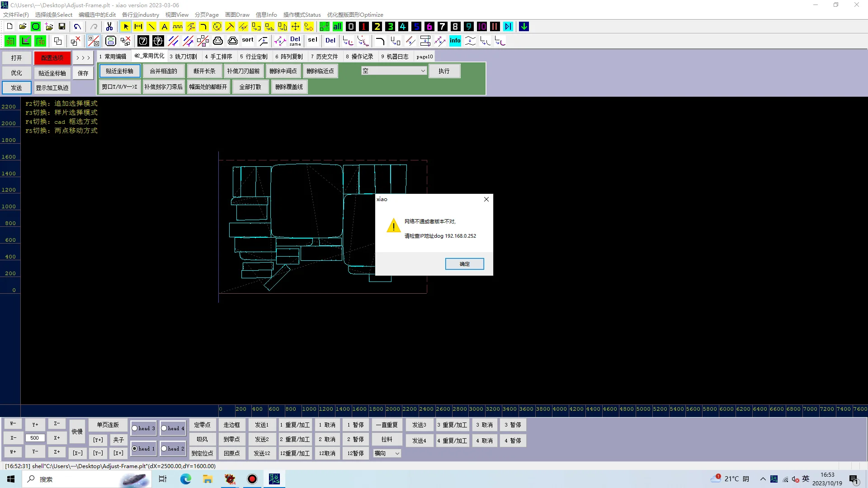The width and height of the screenshot is (868, 488).
Task: Select the arrow pointer tool
Action: tap(126, 27)
